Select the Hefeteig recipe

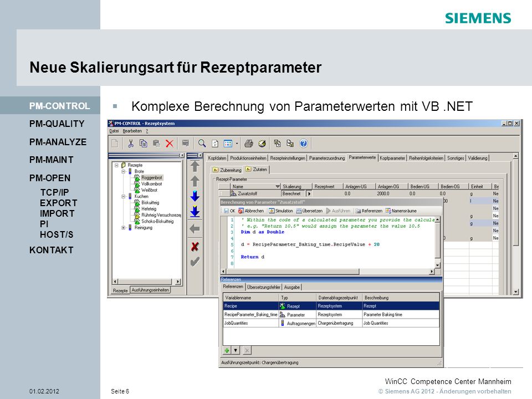pos(149,209)
